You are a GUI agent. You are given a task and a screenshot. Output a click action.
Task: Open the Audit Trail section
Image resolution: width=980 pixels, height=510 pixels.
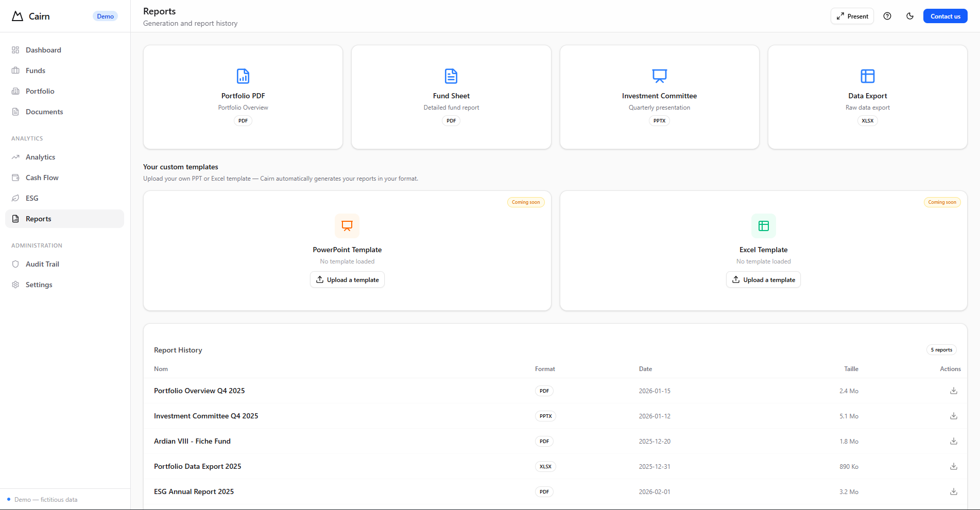pyautogui.click(x=42, y=264)
